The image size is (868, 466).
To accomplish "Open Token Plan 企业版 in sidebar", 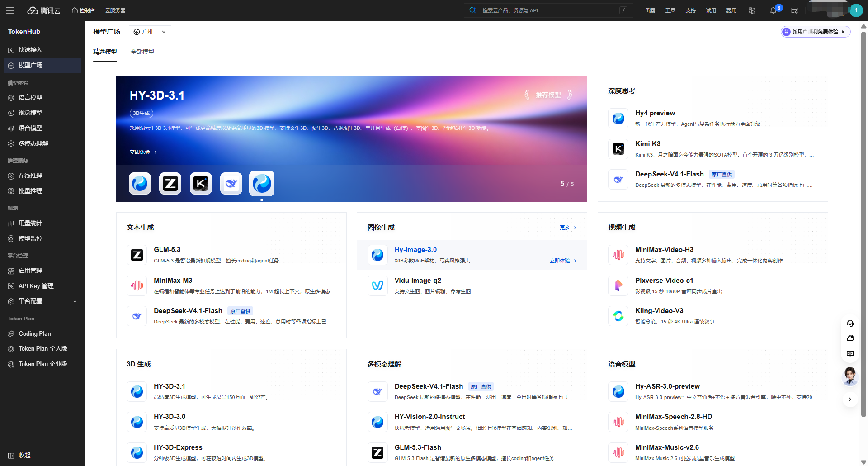I will [x=42, y=364].
